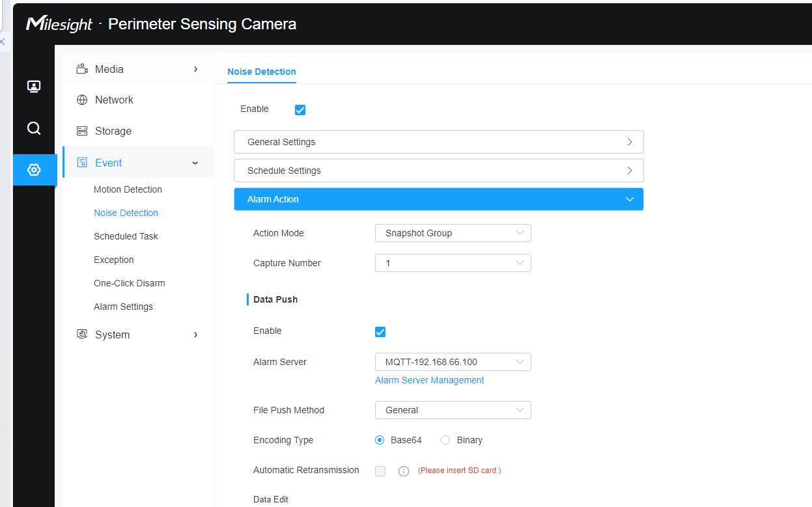Open One-Click Disarm in the sidebar
Image resolution: width=812 pixels, height=507 pixels.
click(x=130, y=283)
